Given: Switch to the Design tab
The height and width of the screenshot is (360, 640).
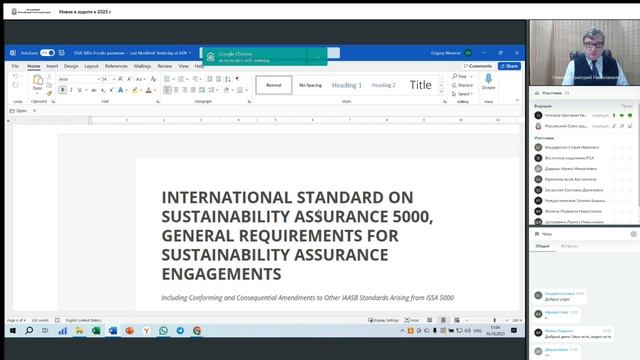Looking at the screenshot, I should (71, 66).
